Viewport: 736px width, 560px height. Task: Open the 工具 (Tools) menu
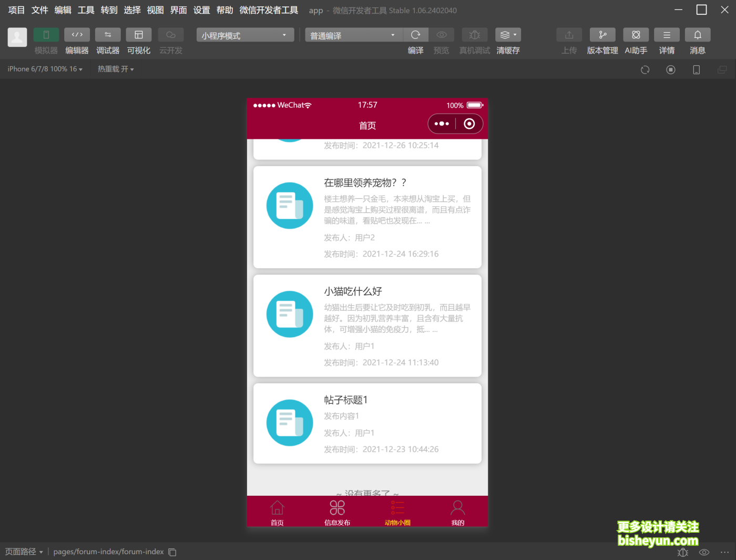point(86,9)
